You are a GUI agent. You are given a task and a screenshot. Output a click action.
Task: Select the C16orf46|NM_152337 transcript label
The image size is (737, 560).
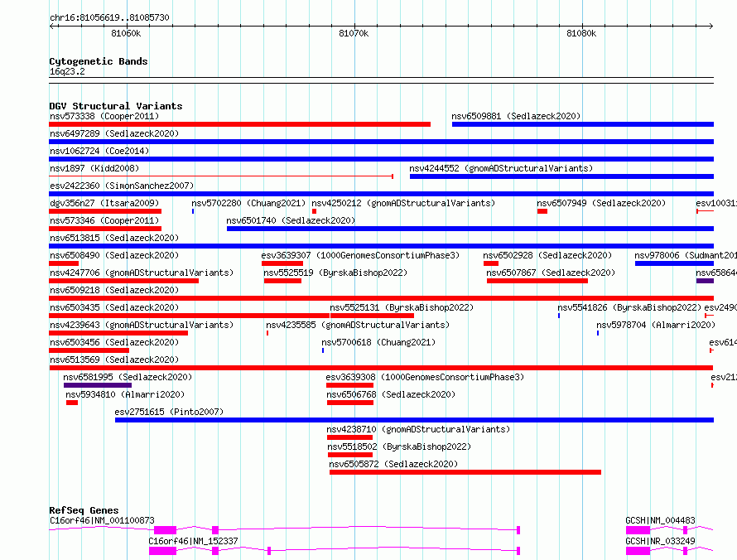tap(193, 541)
